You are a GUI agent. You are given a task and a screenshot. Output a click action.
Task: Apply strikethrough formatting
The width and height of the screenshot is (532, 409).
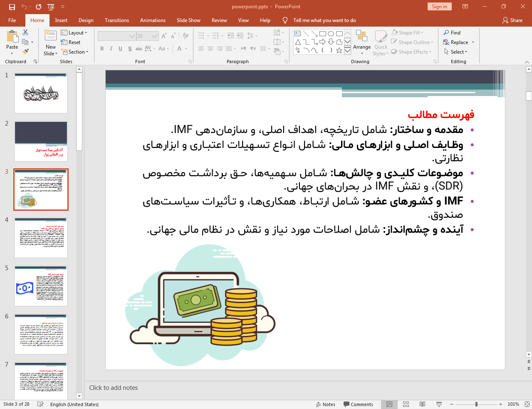139,49
